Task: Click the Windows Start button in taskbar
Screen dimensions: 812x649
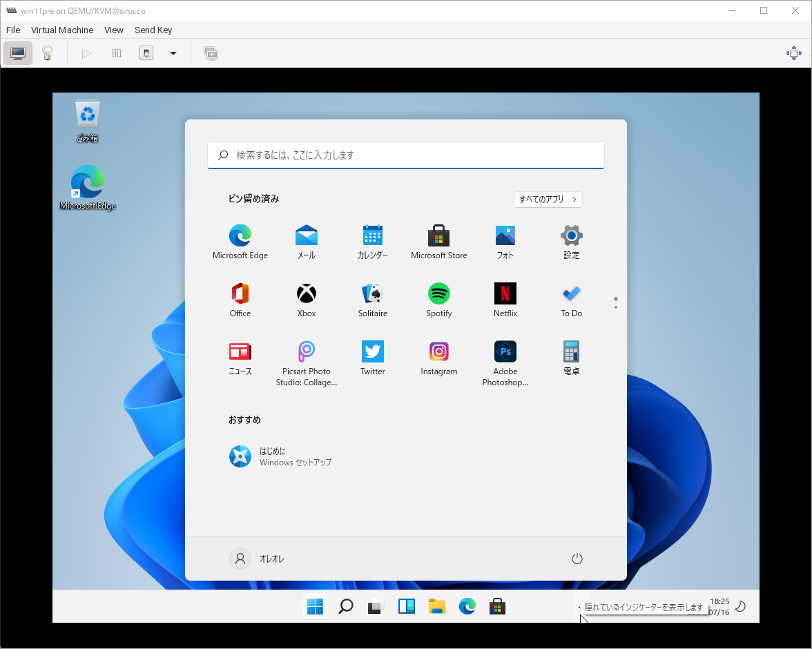Action: [x=315, y=606]
